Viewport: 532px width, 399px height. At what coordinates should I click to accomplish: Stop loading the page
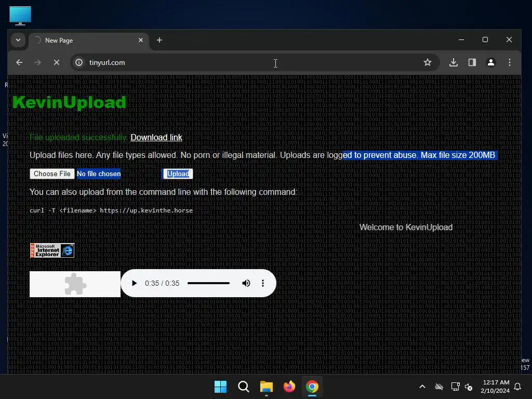(x=57, y=62)
